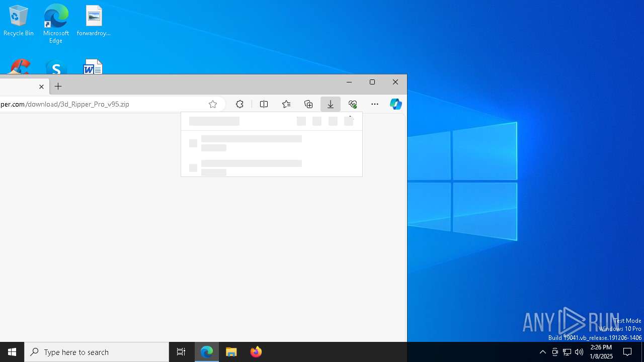Select the Word document desktop icon

coord(93,67)
